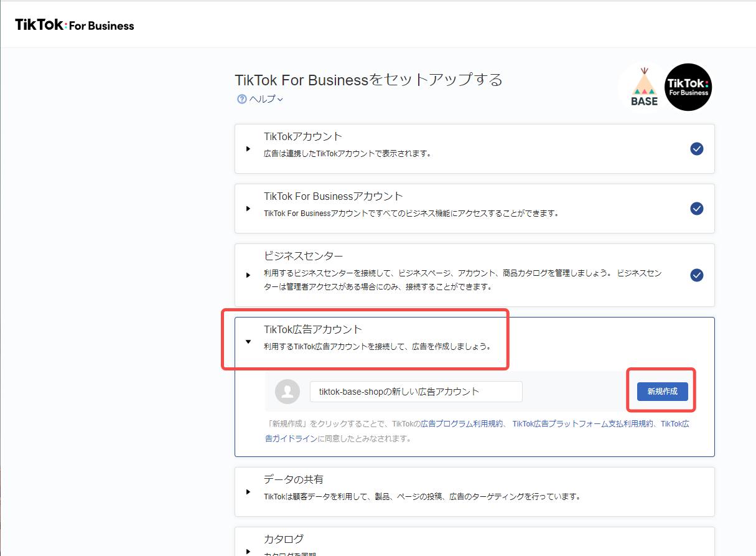Screen dimensions: 756x556
Task: Open the TikTok広告プラットフォーム支払利用規約 link
Action: (583, 424)
